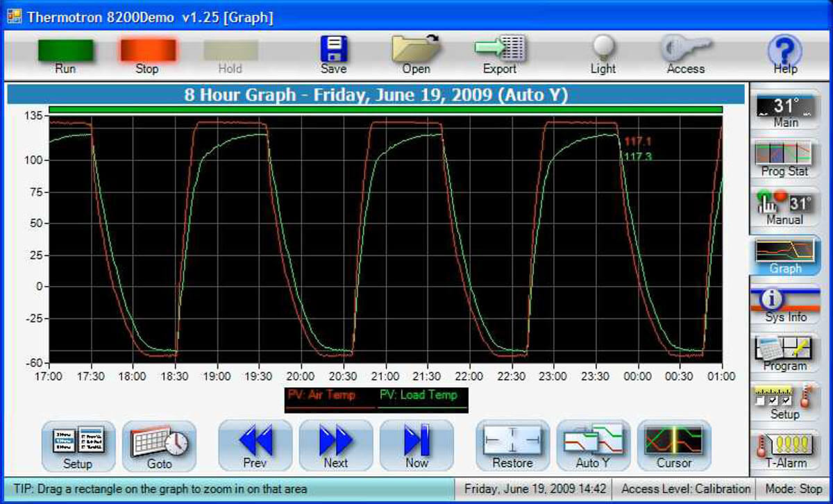The height and width of the screenshot is (504, 833).
Task: Click Mode: Stop status indicator
Action: 793,489
